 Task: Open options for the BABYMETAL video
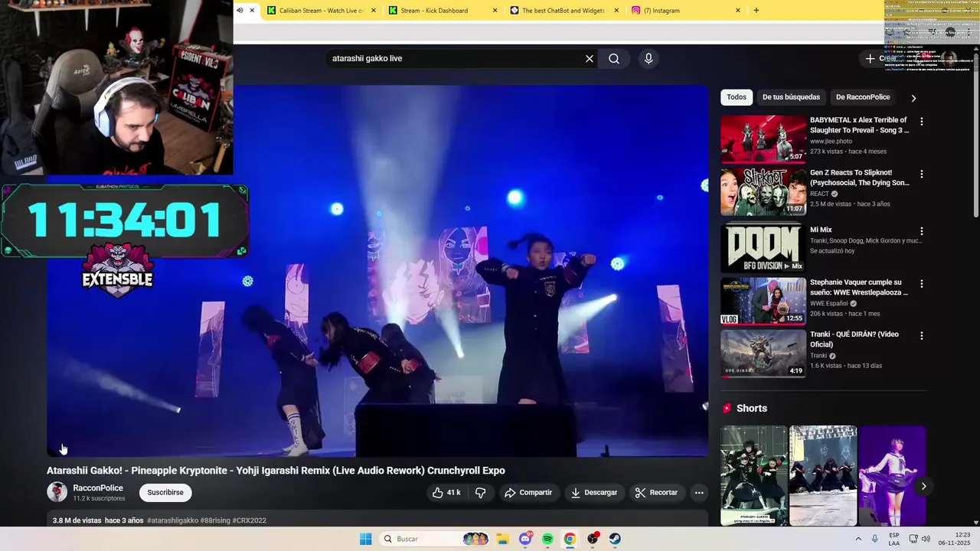click(x=922, y=122)
